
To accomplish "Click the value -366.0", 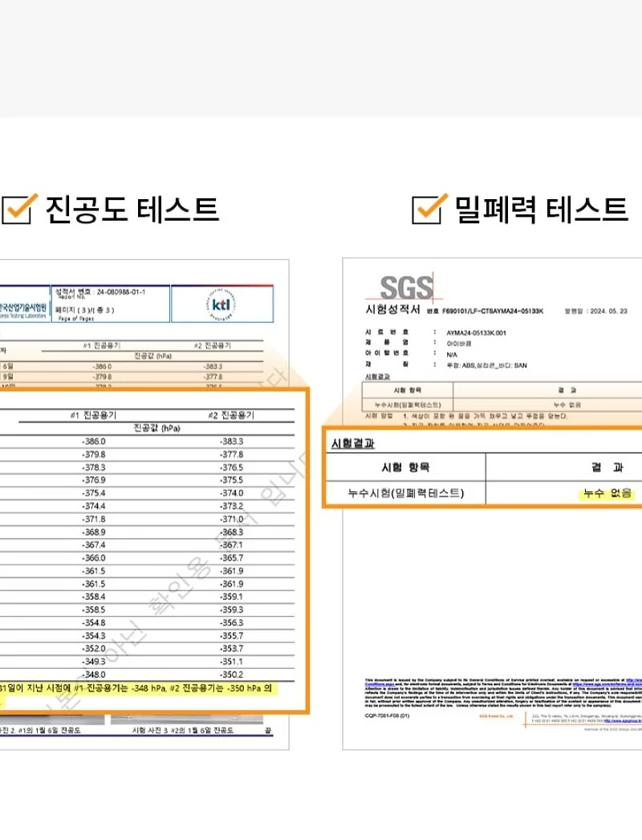I will [94, 558].
